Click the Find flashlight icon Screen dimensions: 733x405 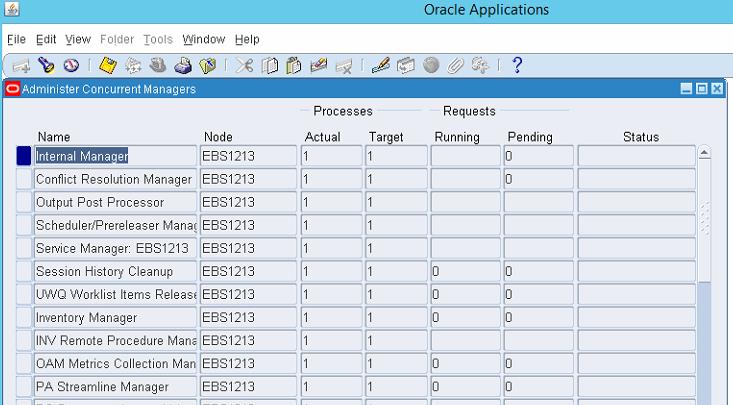click(46, 65)
